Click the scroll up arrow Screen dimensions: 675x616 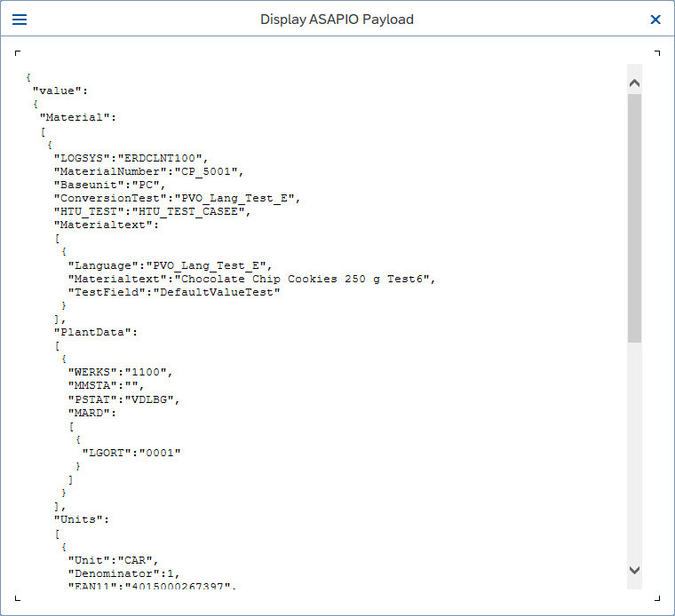tap(634, 83)
